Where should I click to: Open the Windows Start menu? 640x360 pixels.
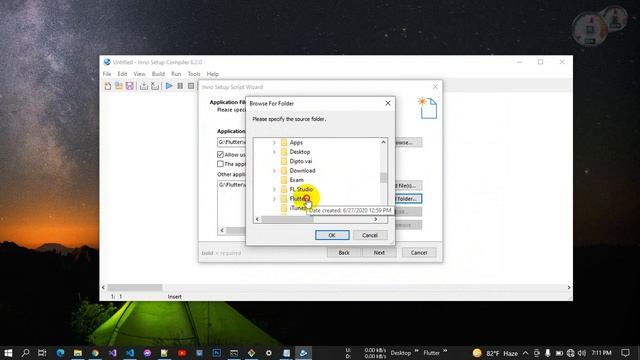coord(8,353)
